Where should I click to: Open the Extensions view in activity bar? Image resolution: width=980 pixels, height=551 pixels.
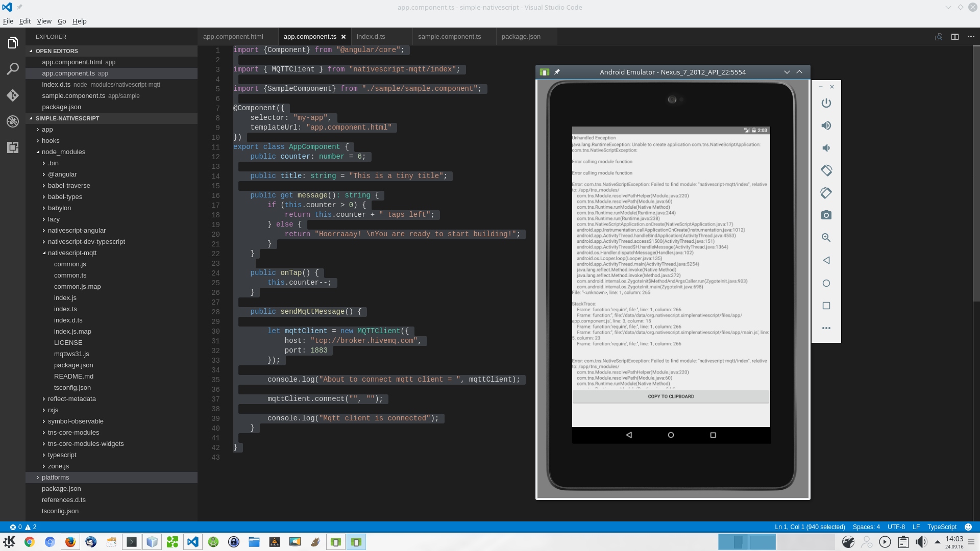pos(13,147)
